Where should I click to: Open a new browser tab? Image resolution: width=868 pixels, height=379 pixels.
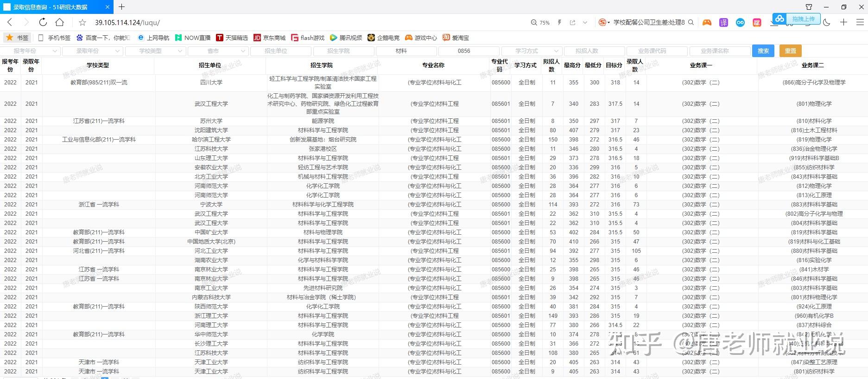point(122,7)
